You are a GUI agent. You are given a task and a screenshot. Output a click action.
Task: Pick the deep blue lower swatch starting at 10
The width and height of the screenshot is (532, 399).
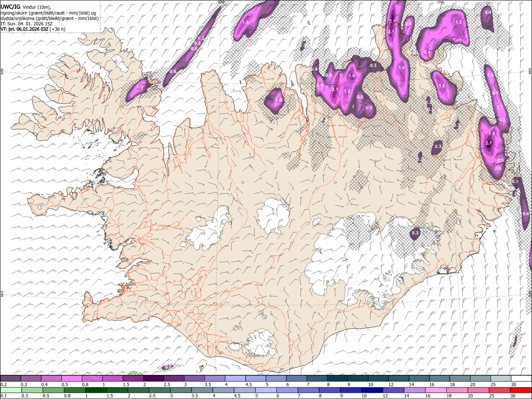click(x=371, y=390)
